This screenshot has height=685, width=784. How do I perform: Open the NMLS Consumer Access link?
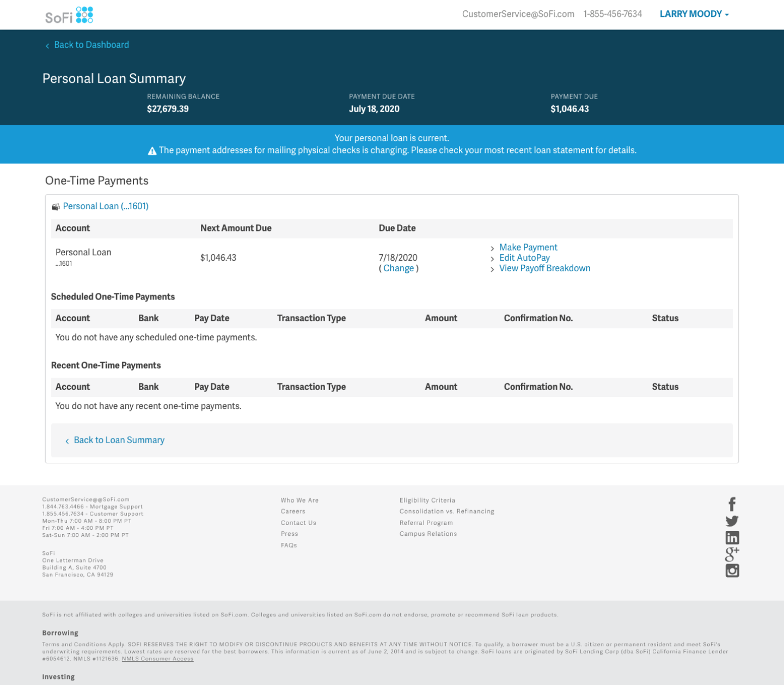(157, 658)
